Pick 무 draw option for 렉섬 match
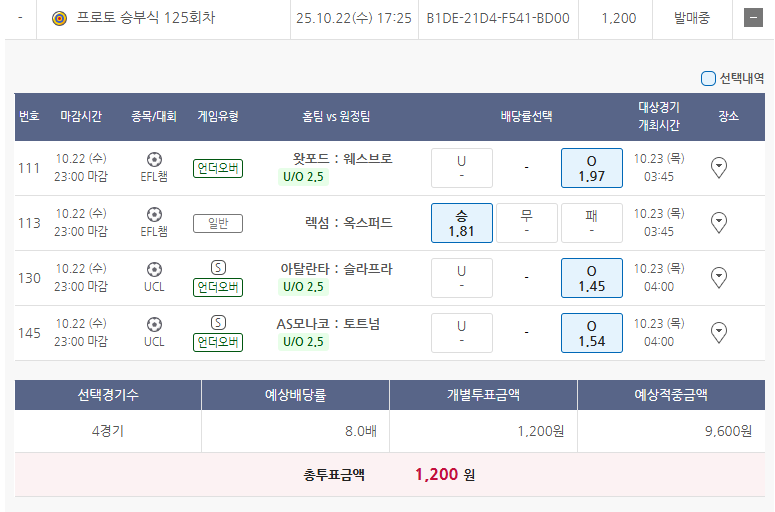775x512 pixels. pyautogui.click(x=526, y=223)
